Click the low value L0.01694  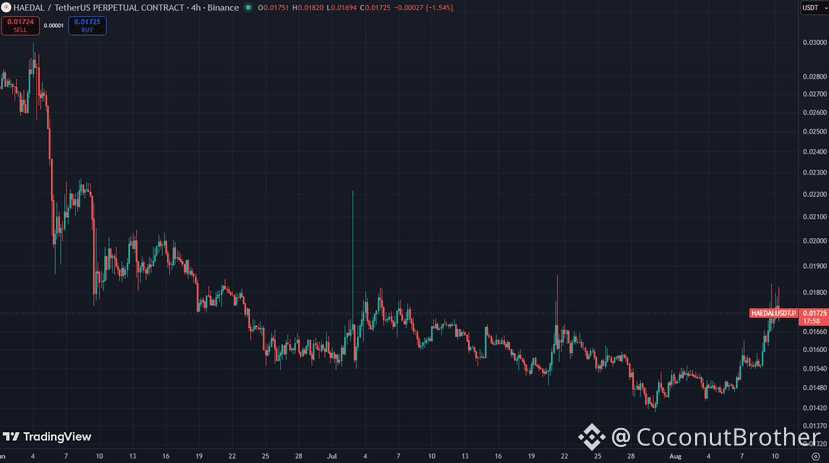(342, 7)
